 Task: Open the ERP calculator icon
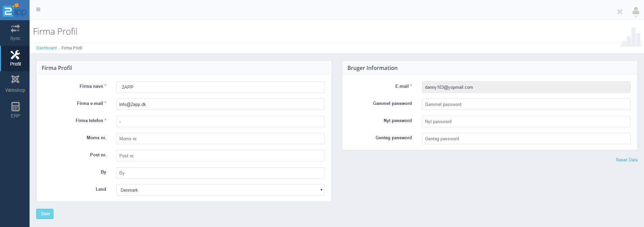[15, 107]
